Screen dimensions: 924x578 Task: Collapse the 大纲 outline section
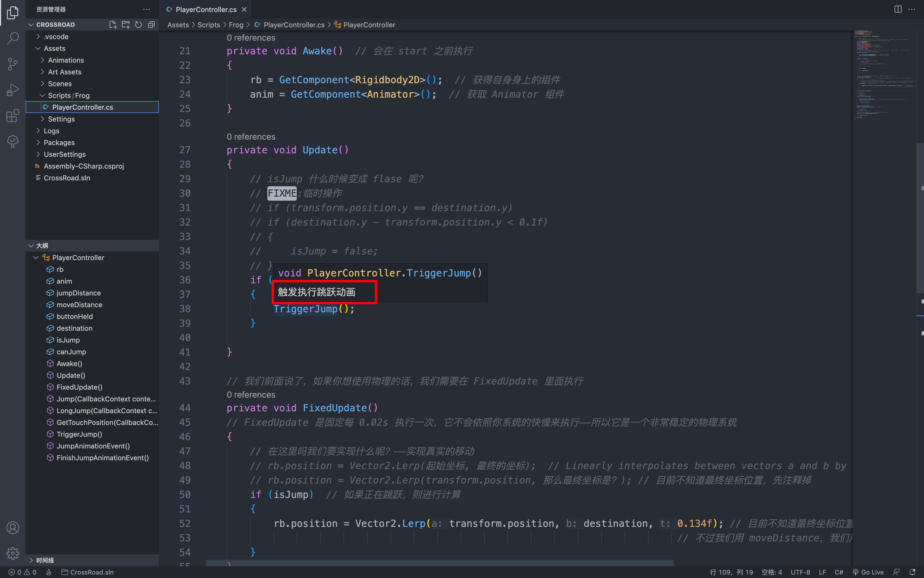[92, 246]
